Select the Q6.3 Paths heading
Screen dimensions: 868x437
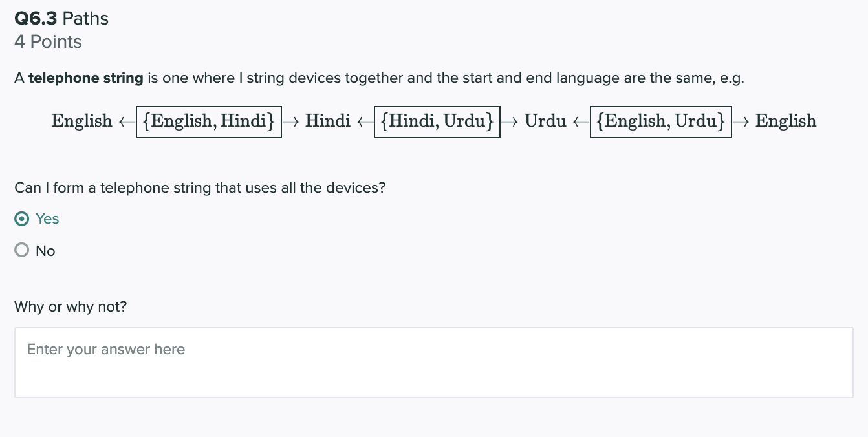click(61, 18)
